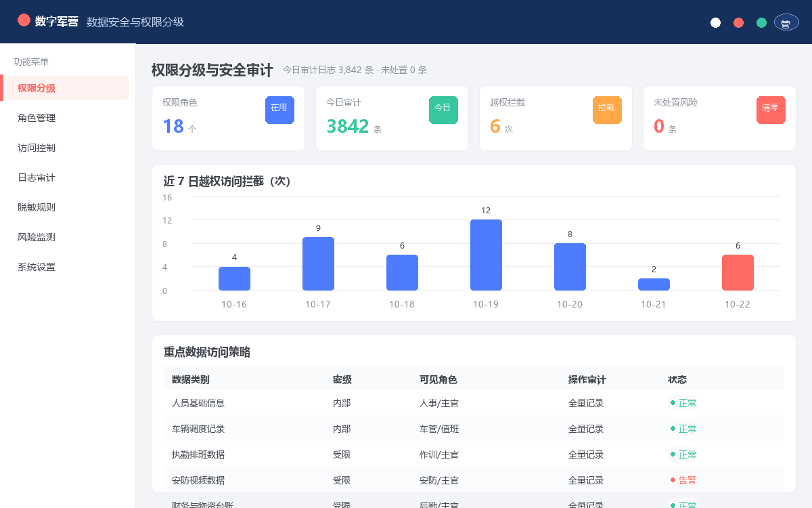Click 数据安全与权限分级 header subtitle
812x508 pixels.
(135, 22)
